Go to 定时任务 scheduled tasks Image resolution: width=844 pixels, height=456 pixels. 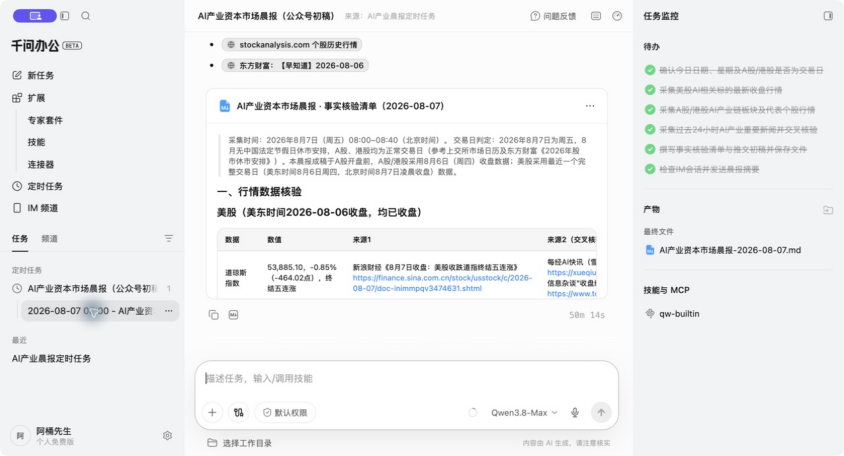coord(45,186)
